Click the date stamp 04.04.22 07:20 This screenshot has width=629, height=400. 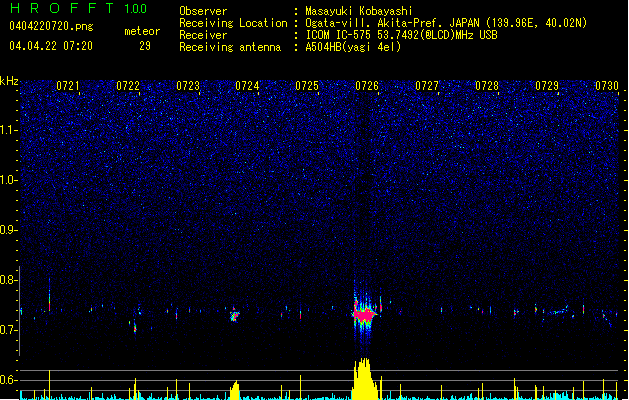[x=51, y=46]
